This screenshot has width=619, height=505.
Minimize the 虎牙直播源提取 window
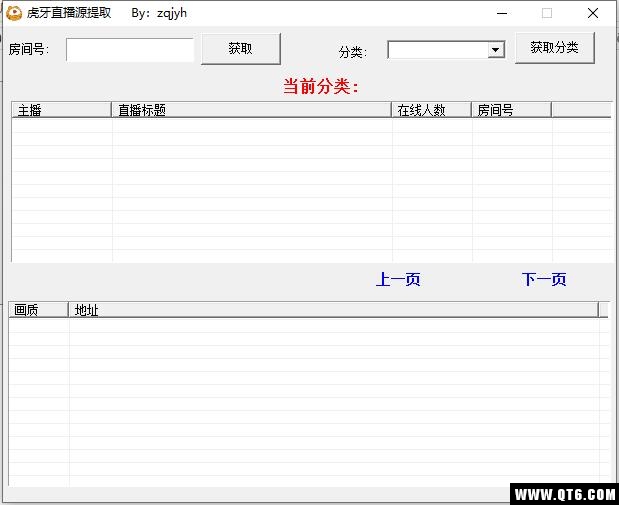tap(502, 13)
